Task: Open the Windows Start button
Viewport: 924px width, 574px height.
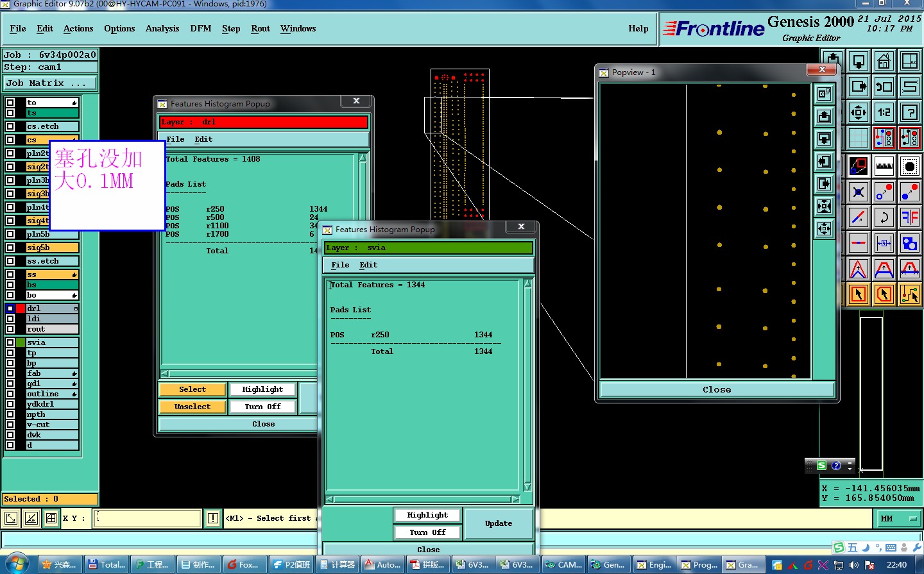Action: click(17, 564)
